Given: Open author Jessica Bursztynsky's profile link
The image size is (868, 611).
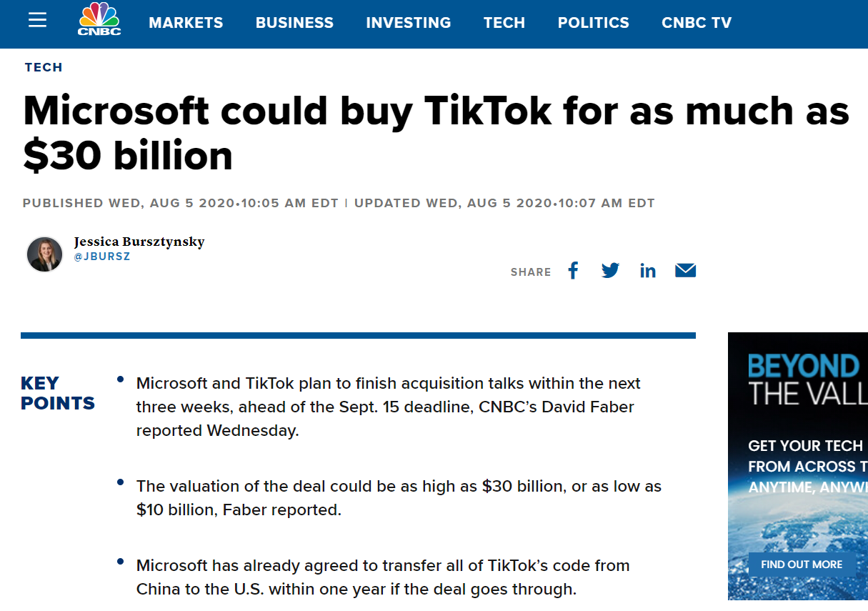Looking at the screenshot, I should pos(139,242).
